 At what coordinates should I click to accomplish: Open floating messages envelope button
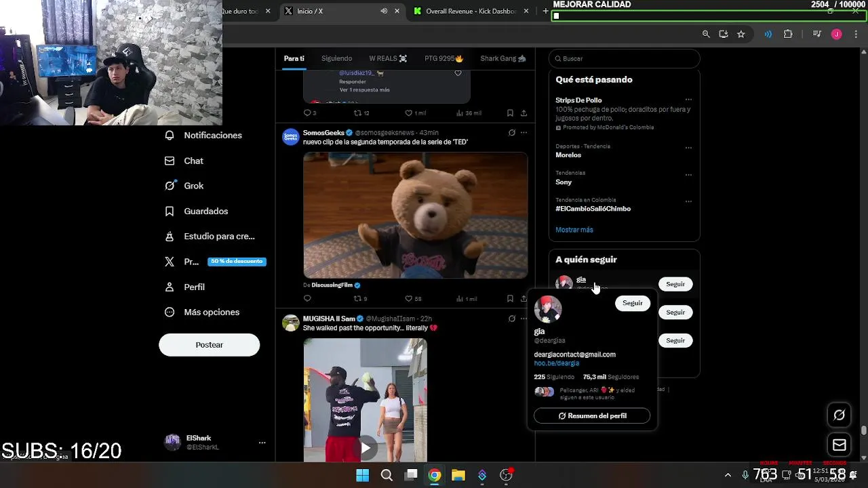pos(839,445)
